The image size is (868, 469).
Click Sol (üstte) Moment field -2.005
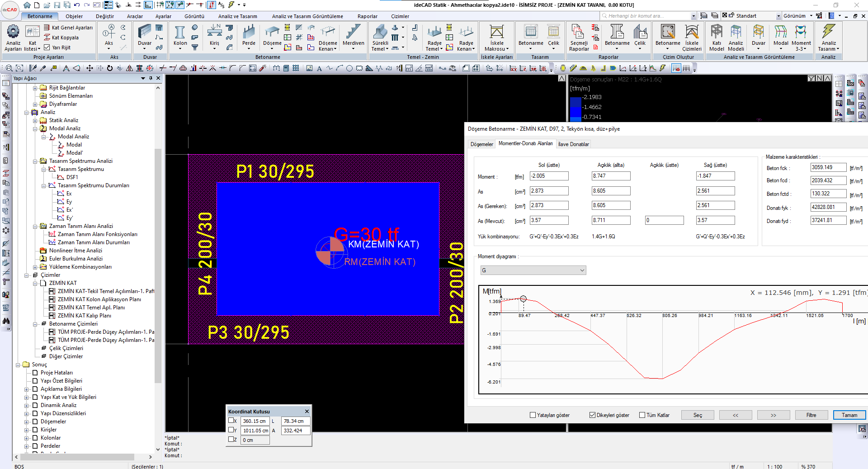[x=549, y=176]
